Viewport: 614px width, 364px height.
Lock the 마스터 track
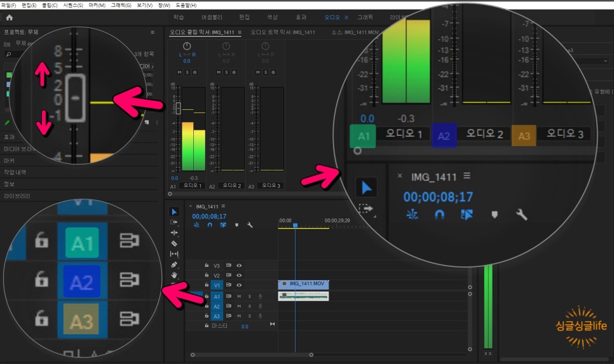[207, 326]
